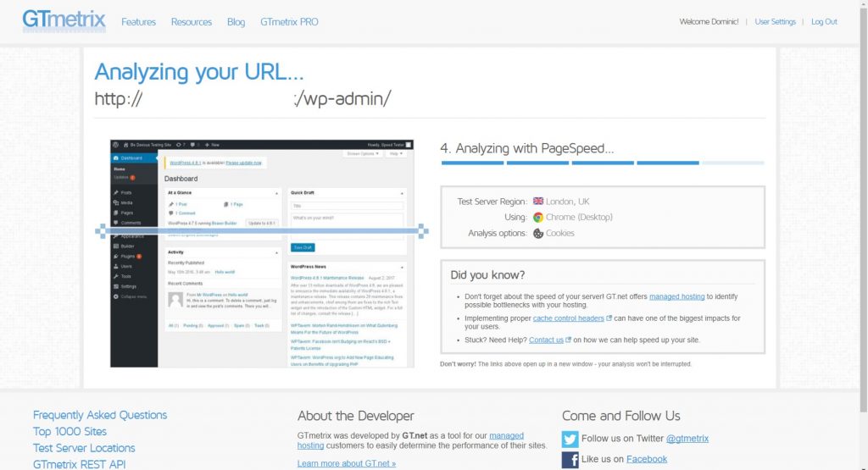Click the Contact us link
The height and width of the screenshot is (470, 868).
point(546,340)
